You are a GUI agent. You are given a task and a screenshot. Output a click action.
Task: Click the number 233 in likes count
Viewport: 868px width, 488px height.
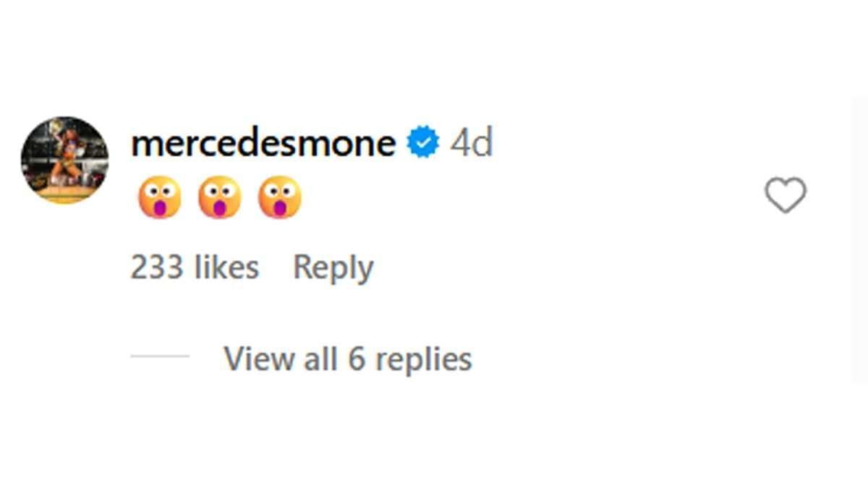pos(156,268)
